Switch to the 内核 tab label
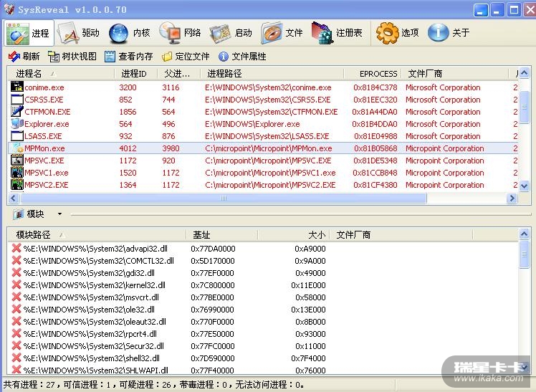The image size is (536, 392). pos(141,33)
